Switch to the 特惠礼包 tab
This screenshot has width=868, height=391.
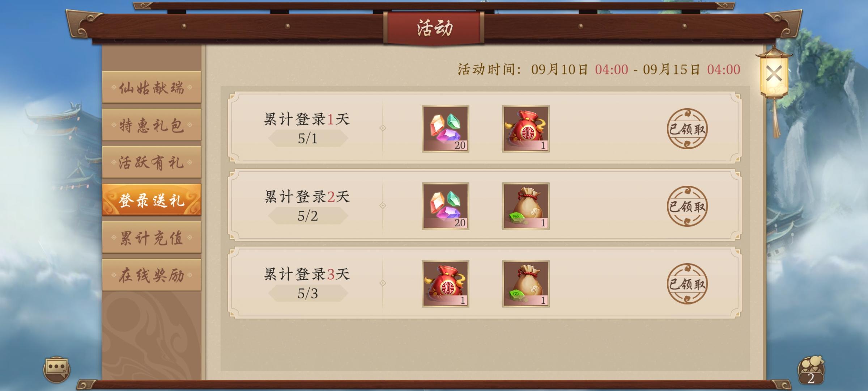(152, 125)
